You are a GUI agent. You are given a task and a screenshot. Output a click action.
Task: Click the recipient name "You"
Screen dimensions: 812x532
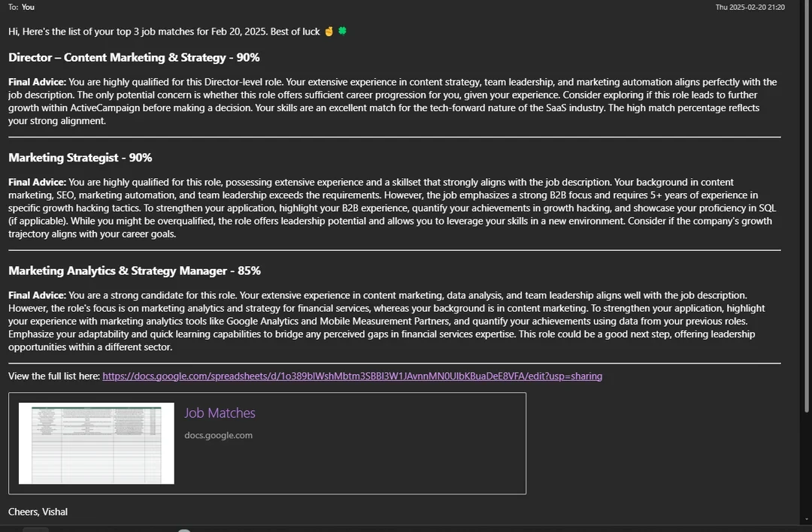28,7
